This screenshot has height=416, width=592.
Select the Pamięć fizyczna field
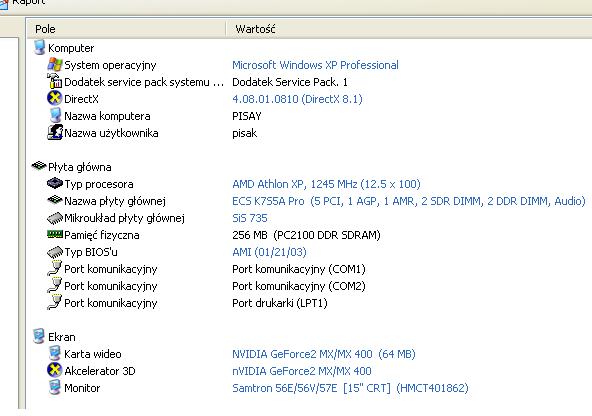coord(102,235)
